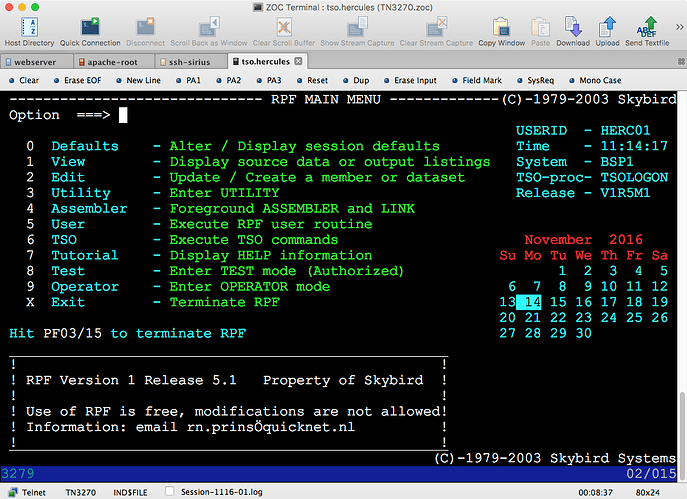Screen dimensions: 687x499
Task: Switch to the ssh-sirius tab
Action: (x=191, y=62)
